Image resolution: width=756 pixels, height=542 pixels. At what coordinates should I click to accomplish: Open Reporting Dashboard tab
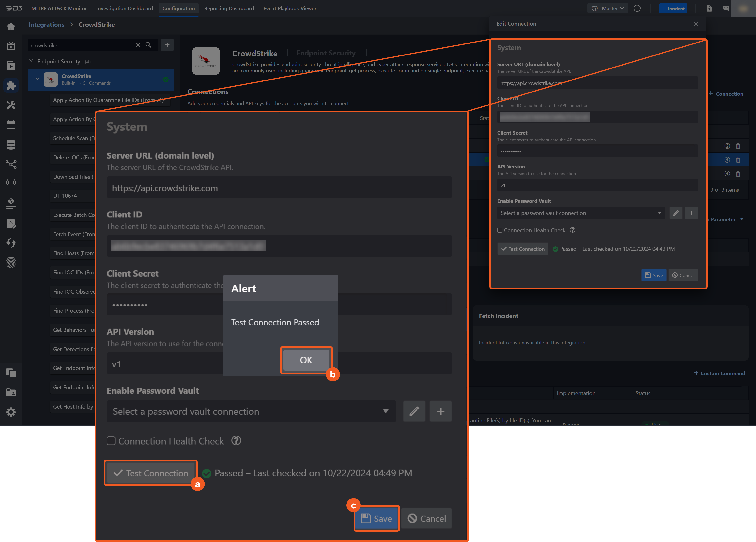(229, 8)
